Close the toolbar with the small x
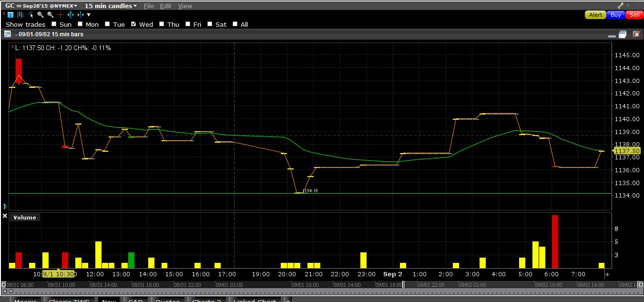The image size is (644, 302). click(x=3, y=14)
